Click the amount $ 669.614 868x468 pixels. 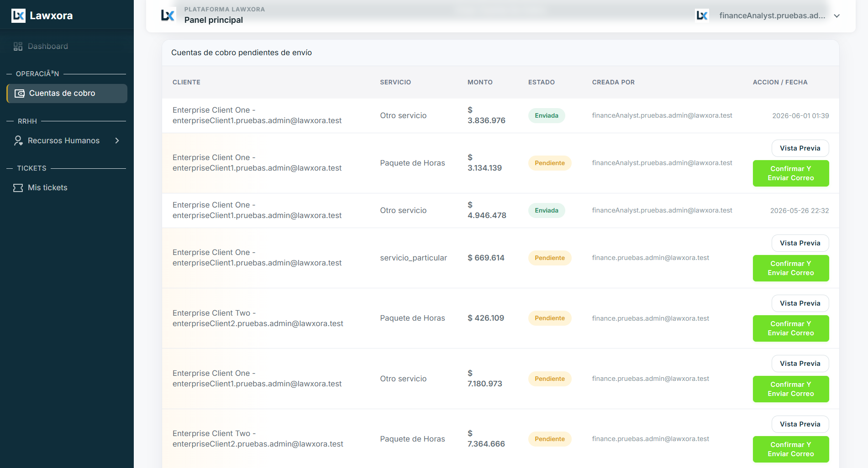[486, 258]
